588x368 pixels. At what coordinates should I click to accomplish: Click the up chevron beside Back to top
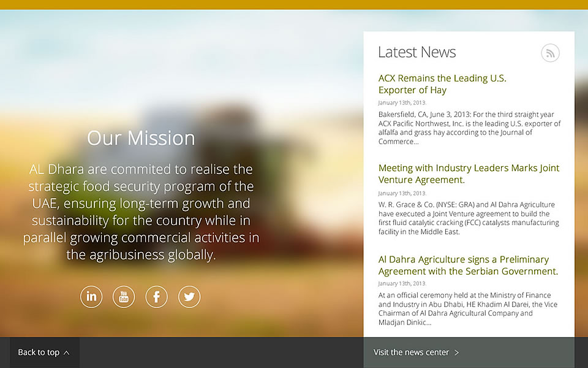click(x=66, y=353)
